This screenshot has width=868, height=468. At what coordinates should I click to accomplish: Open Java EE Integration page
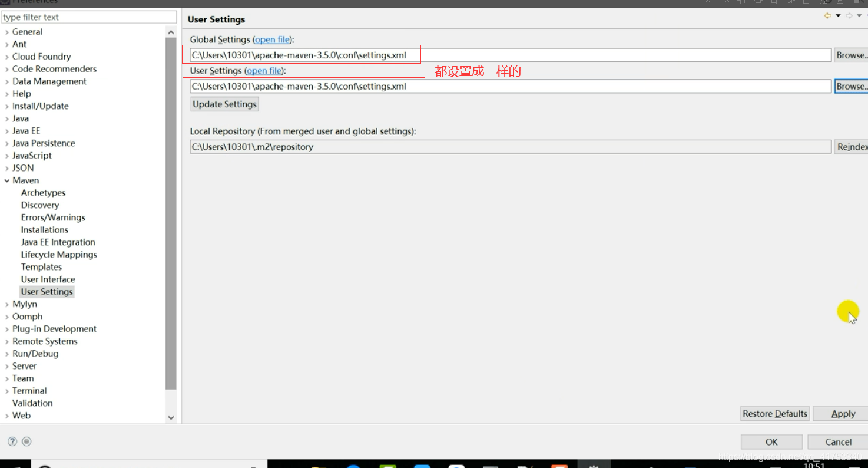(x=58, y=242)
